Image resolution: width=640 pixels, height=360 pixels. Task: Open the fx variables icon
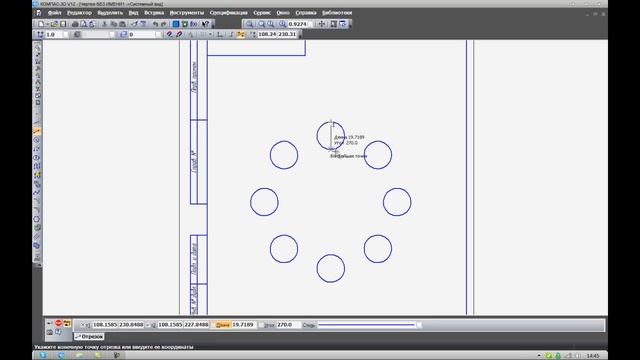pos(194,24)
